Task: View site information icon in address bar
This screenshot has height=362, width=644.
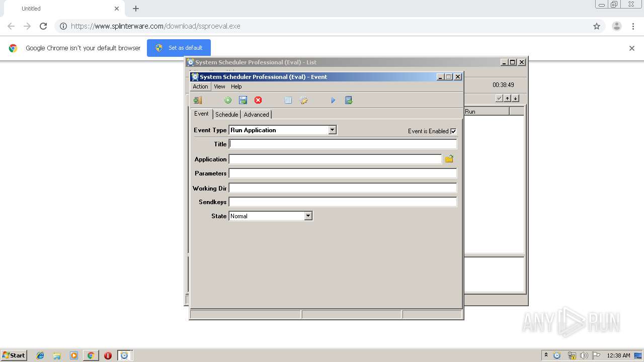Action: 63,26
